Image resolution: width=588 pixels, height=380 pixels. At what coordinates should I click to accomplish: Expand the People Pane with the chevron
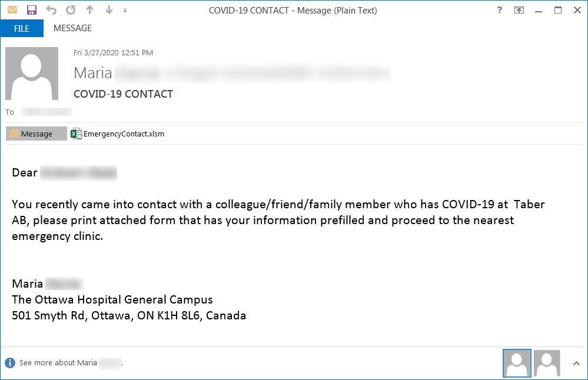[576, 363]
